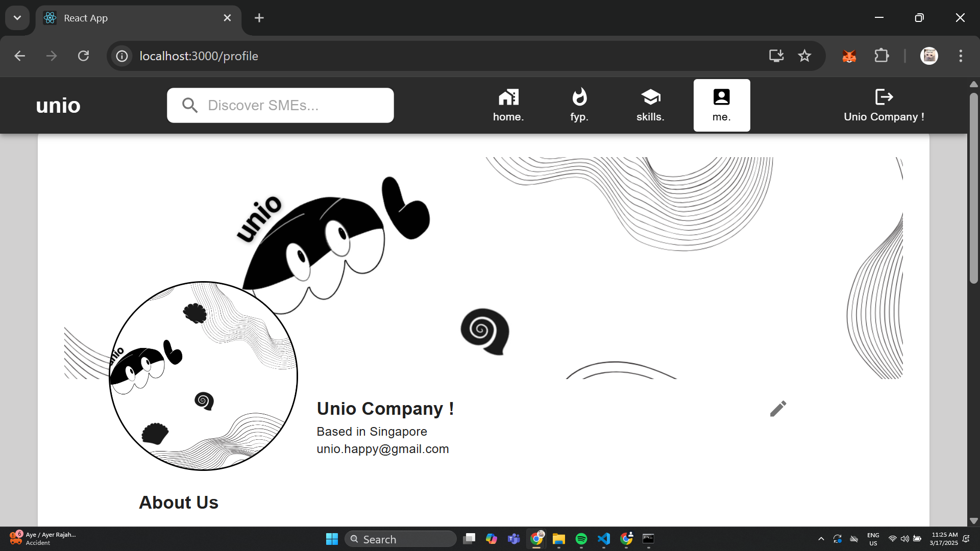Click the page vertical scrollbar thumb
Viewport: 980px width, 551px height.
[x=973, y=189]
